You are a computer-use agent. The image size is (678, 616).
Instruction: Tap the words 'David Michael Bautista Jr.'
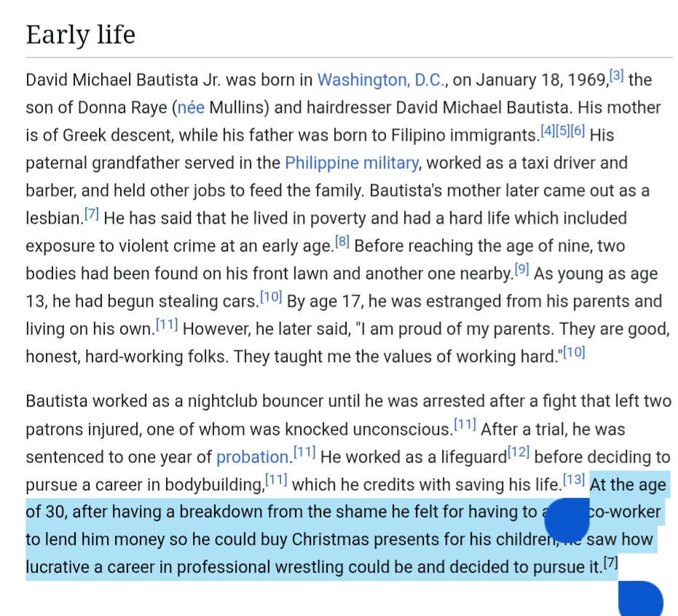123,80
